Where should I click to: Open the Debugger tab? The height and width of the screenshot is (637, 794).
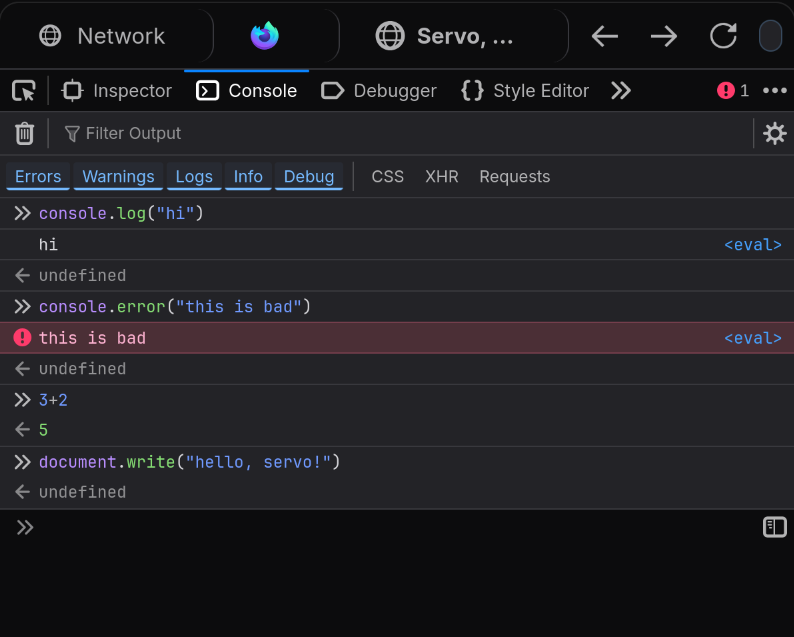[379, 91]
